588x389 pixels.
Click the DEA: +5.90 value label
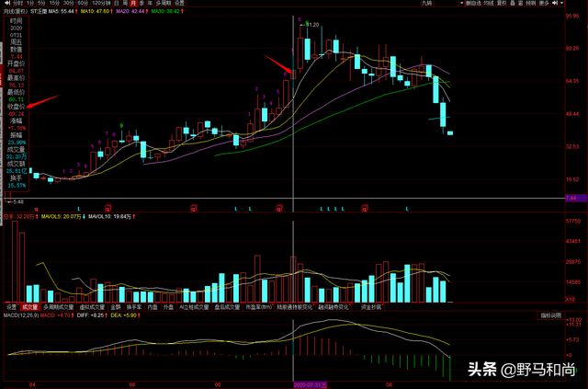click(x=126, y=315)
